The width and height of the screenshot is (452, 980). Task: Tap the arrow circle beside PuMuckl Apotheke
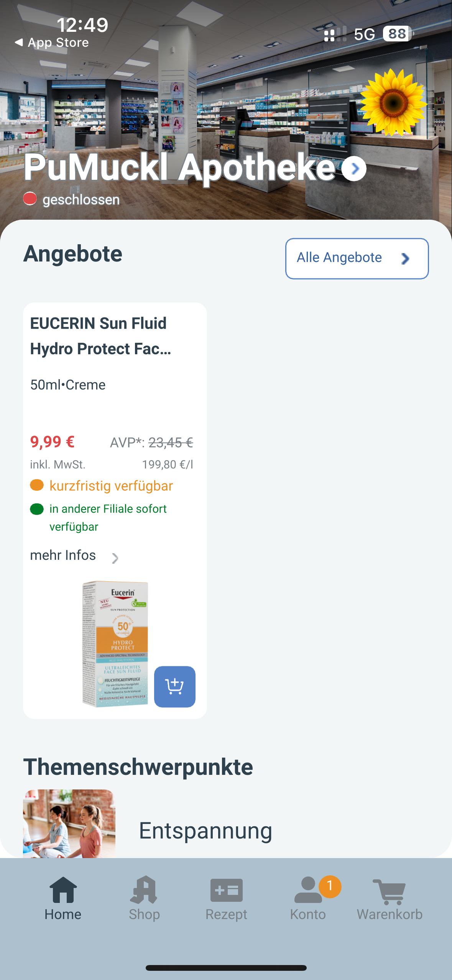point(354,169)
